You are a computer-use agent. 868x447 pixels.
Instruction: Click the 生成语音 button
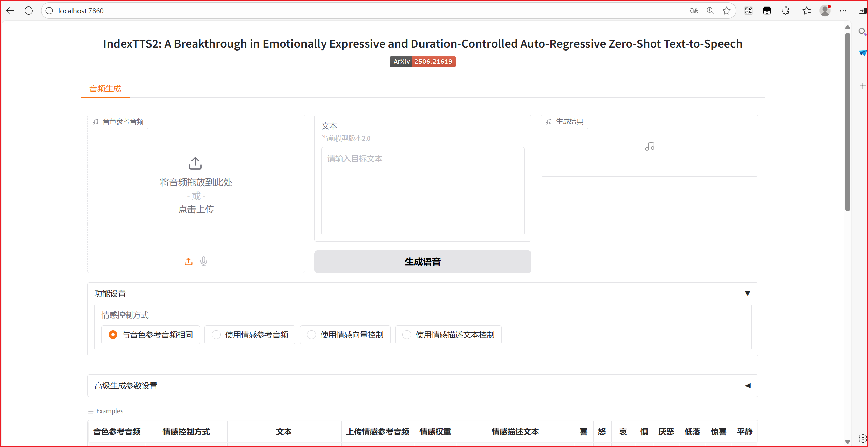click(423, 262)
